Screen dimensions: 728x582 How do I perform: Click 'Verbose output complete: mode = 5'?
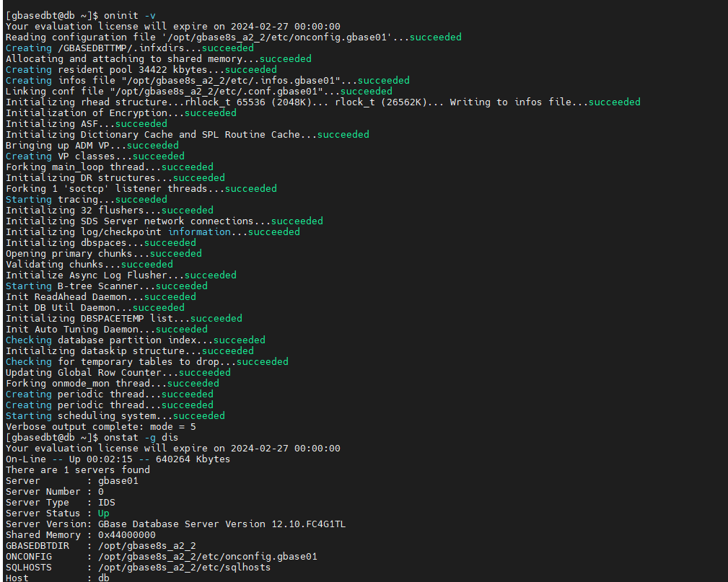point(101,426)
